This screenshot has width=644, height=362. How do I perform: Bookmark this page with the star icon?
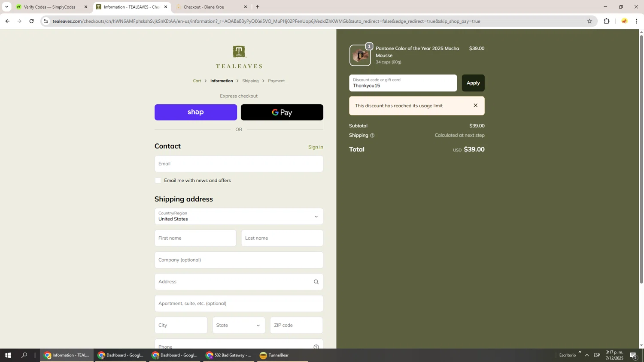(589, 21)
